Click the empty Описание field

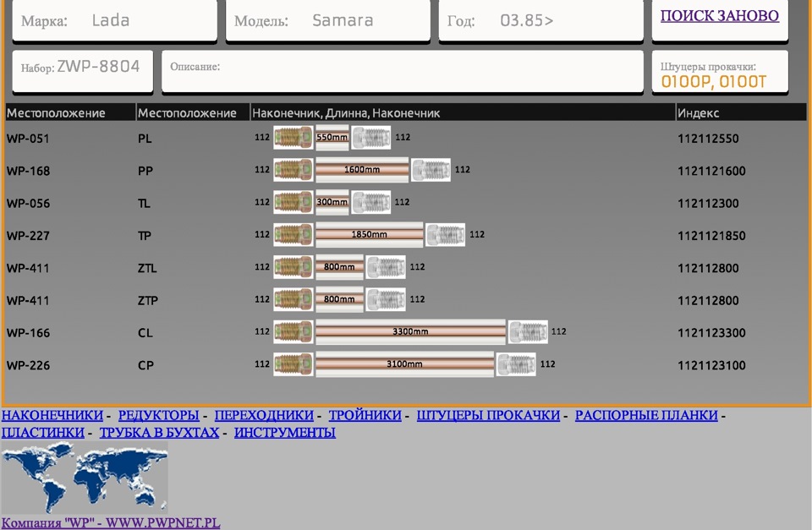[403, 71]
